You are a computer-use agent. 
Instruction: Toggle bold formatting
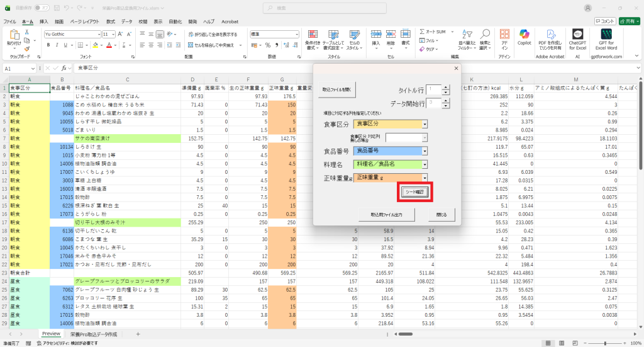tap(48, 45)
